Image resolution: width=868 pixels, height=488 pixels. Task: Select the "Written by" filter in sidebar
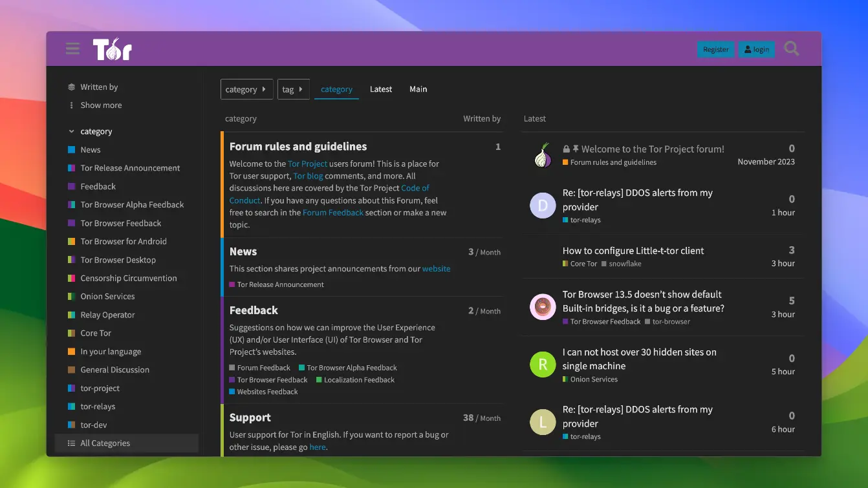tap(100, 86)
